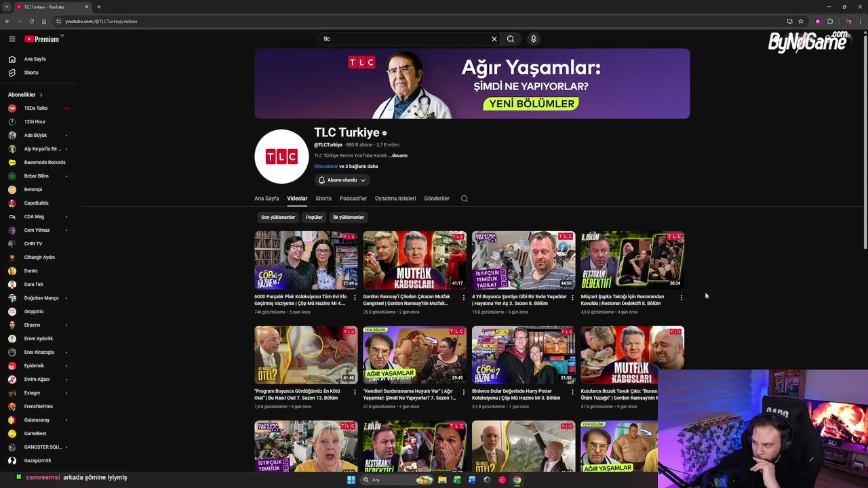Click the channel search magnifier icon
This screenshot has width=868, height=488.
click(465, 199)
